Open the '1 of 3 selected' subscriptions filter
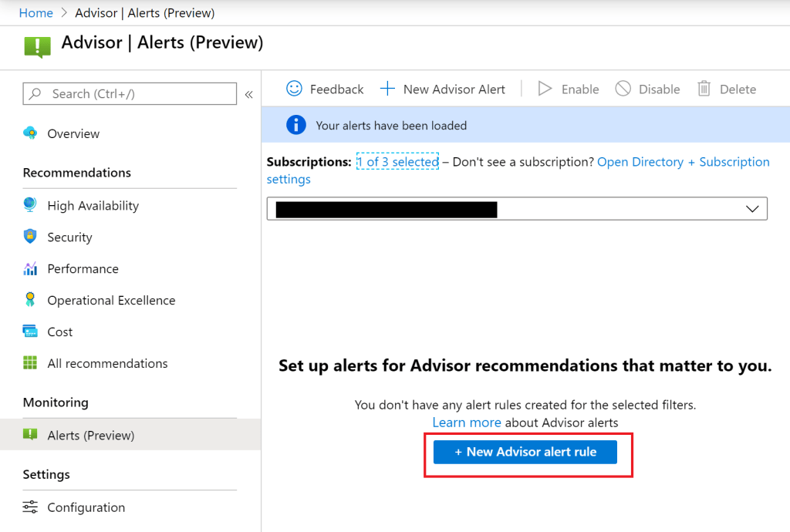 (x=397, y=162)
